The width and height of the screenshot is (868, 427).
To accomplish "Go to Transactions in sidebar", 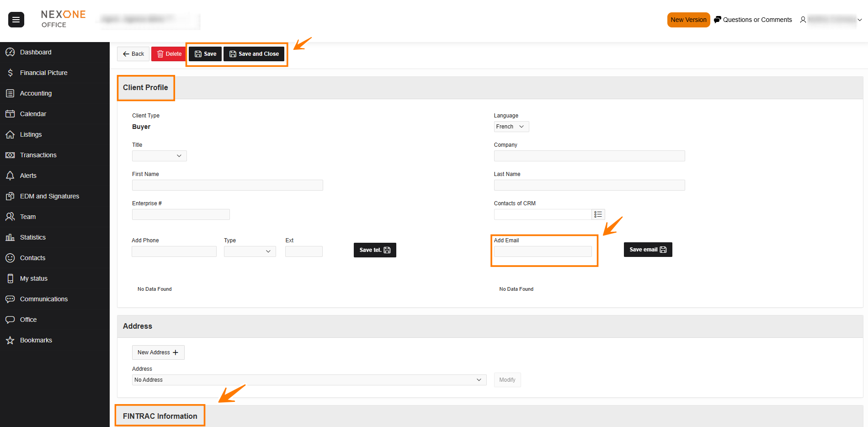I will click(x=38, y=155).
